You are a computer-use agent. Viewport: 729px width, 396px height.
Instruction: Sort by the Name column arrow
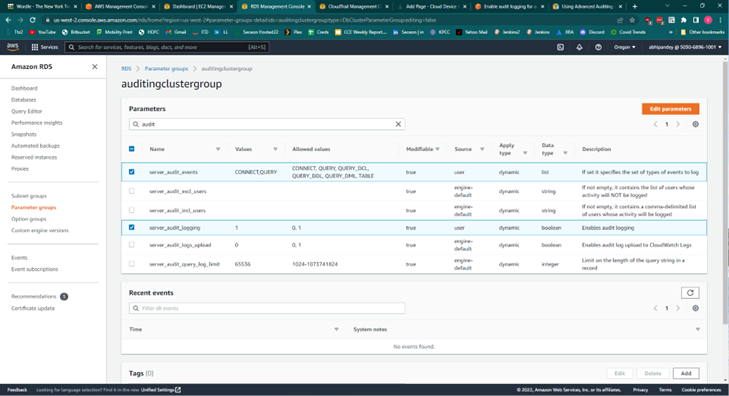point(218,149)
